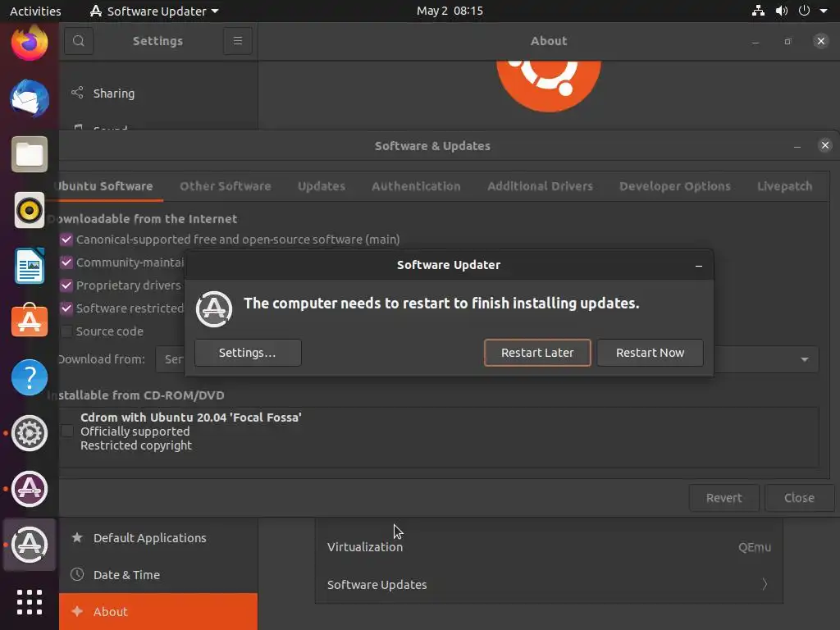Screen dimensions: 840x630
Task: Select Sharing in Settings sidebar
Action: (158, 94)
